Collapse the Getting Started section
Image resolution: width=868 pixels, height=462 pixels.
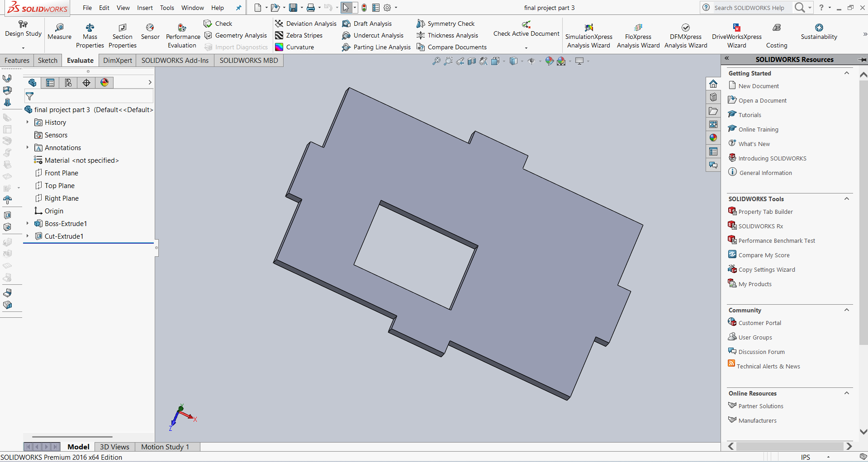847,73
